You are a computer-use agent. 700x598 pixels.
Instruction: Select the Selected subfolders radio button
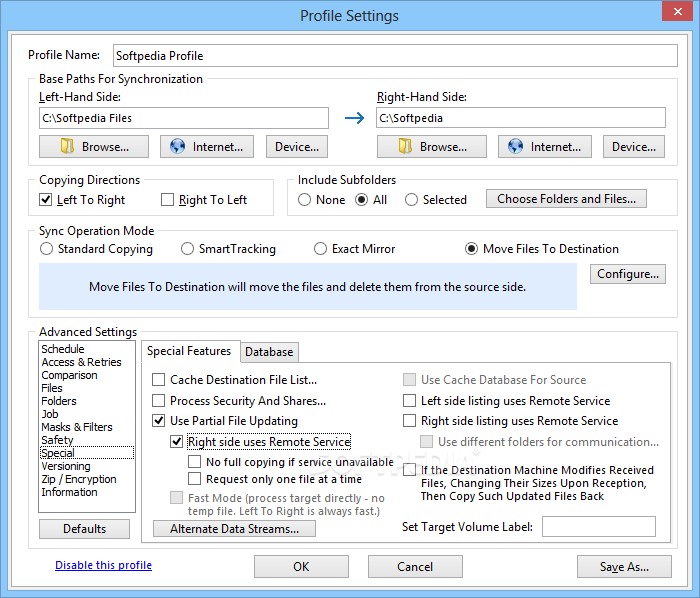click(x=411, y=199)
